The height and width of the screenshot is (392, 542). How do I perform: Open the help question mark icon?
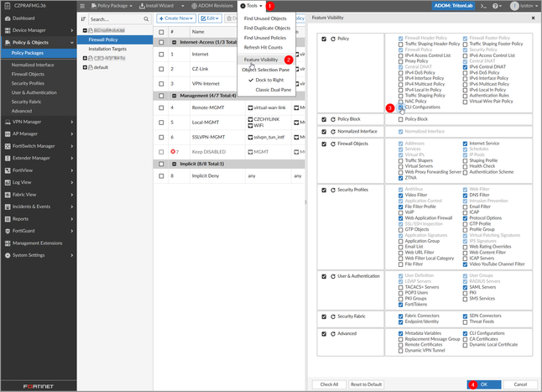coord(495,6)
